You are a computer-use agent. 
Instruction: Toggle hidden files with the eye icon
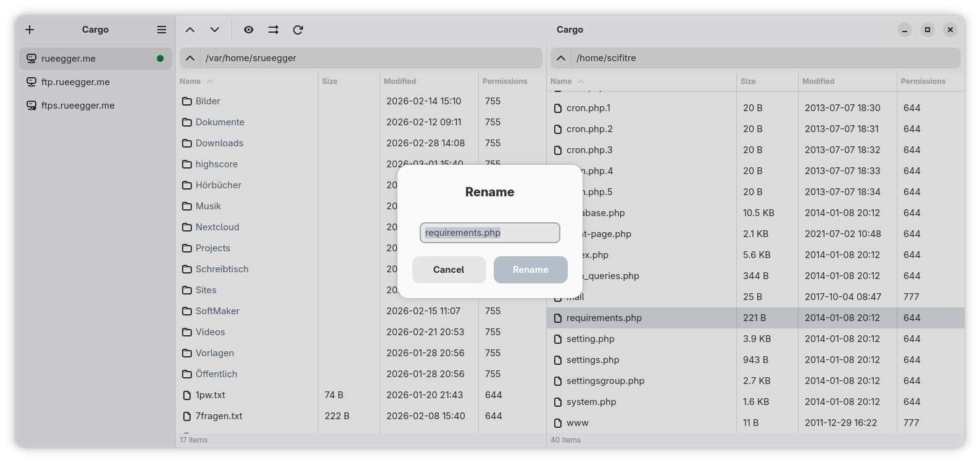(x=249, y=30)
